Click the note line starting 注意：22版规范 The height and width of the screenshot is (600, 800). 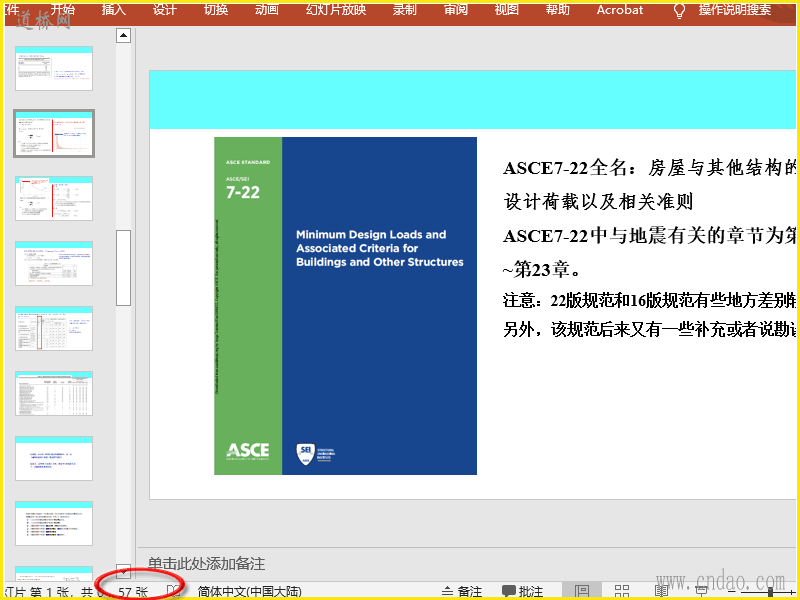650,301
